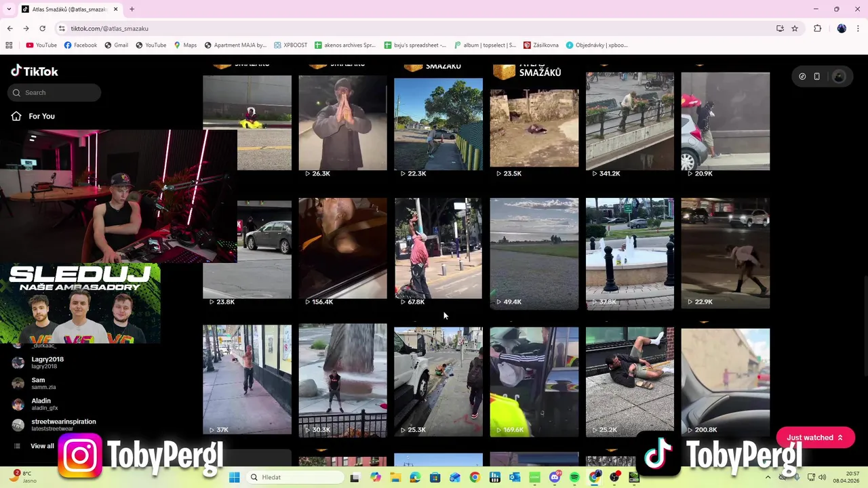Play the fountain video with 37.8K views

[x=629, y=252]
